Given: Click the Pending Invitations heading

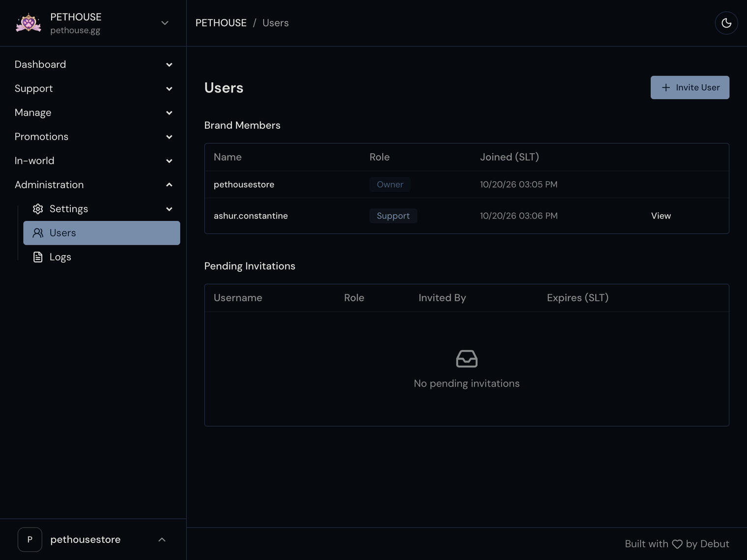Looking at the screenshot, I should 250,266.
